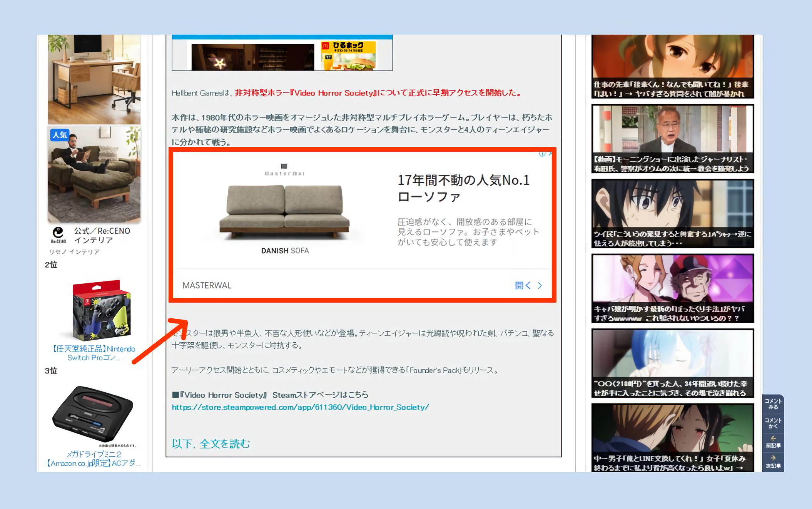
Task: Click the MasterWal logo in the sofa ad
Action: [x=284, y=169]
